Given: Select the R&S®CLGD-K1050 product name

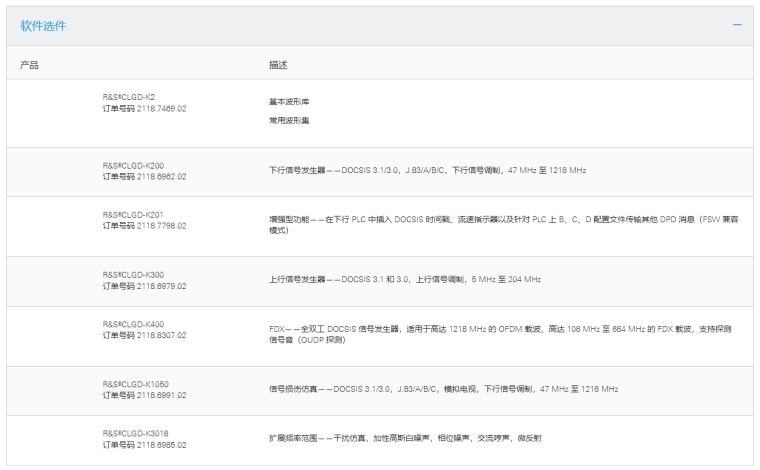Looking at the screenshot, I should pos(135,384).
